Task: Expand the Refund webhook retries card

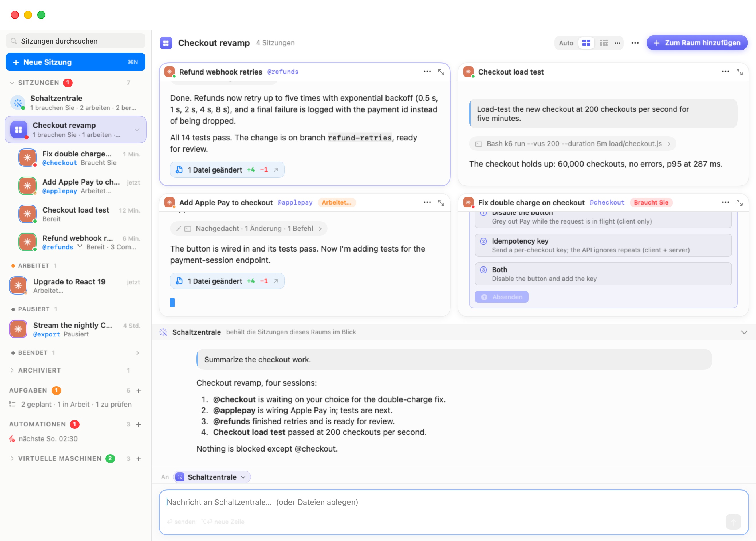Action: tap(441, 72)
